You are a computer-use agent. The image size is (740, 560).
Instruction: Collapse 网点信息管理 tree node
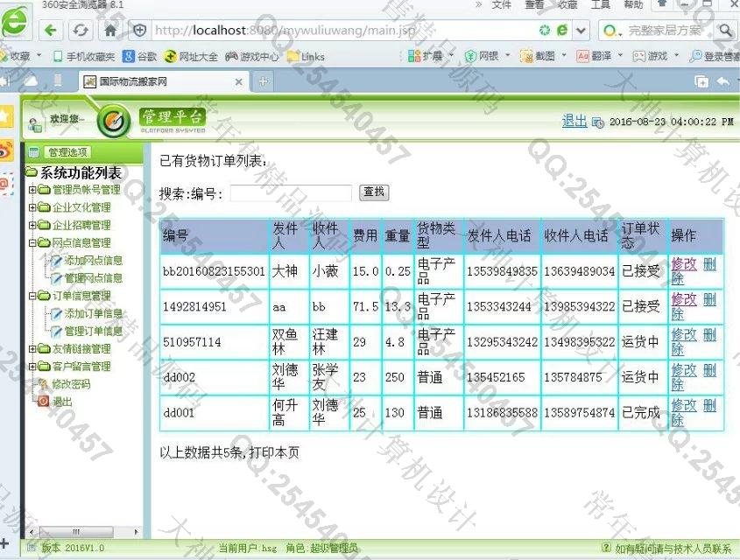[x=32, y=242]
